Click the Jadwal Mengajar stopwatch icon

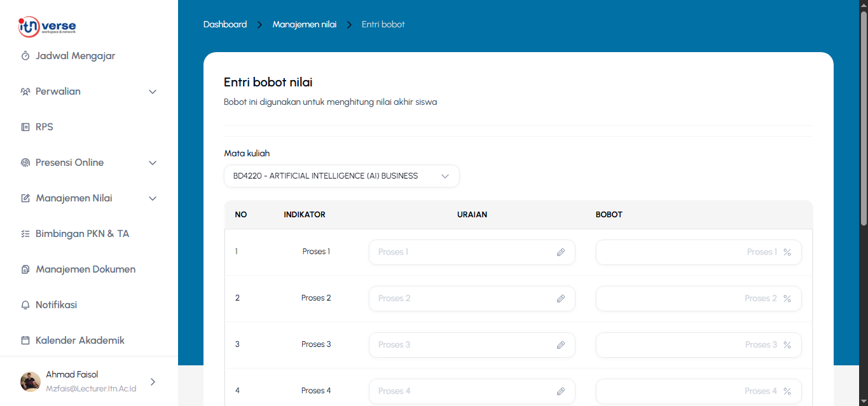tap(25, 56)
